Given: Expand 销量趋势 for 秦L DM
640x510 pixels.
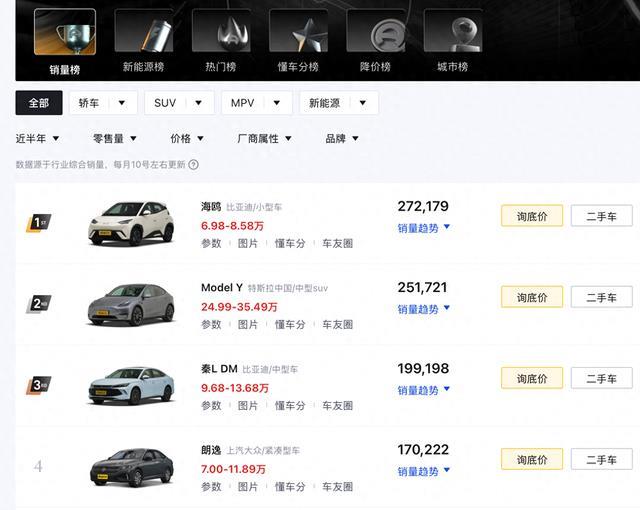Looking at the screenshot, I should [x=424, y=390].
